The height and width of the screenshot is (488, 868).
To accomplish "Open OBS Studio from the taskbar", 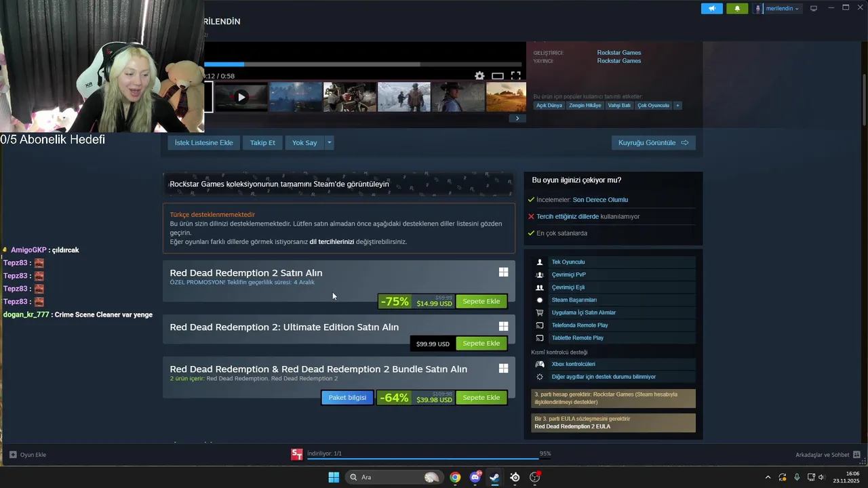I will point(535,477).
